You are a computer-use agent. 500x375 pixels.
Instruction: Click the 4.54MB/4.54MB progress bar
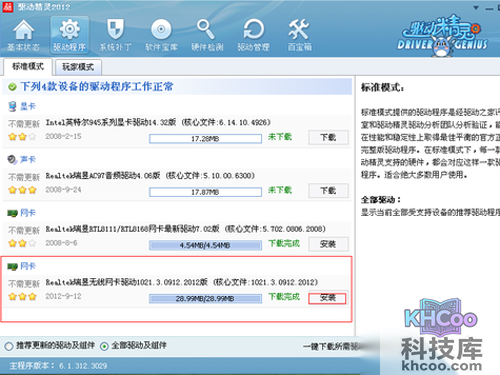205,245
